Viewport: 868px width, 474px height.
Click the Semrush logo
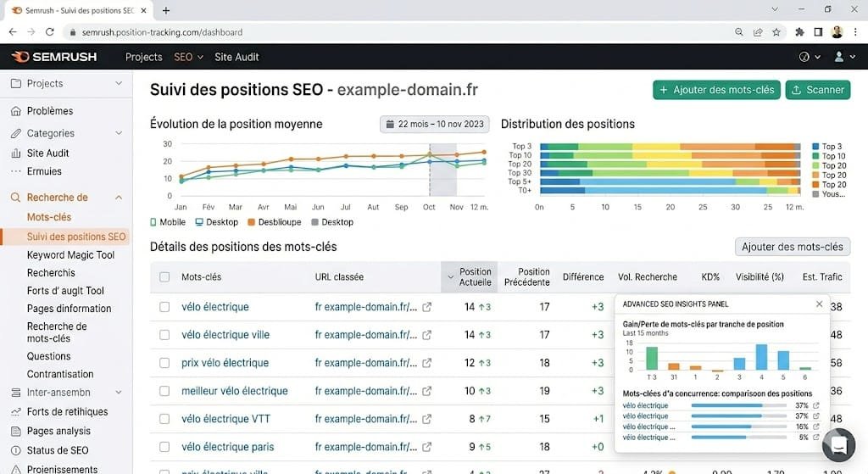pyautogui.click(x=54, y=57)
